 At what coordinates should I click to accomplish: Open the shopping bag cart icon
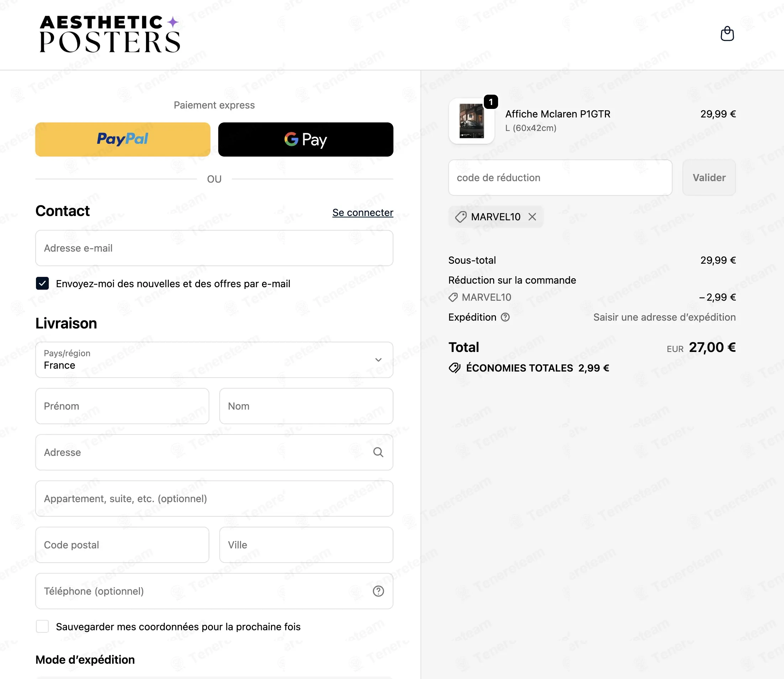point(727,34)
